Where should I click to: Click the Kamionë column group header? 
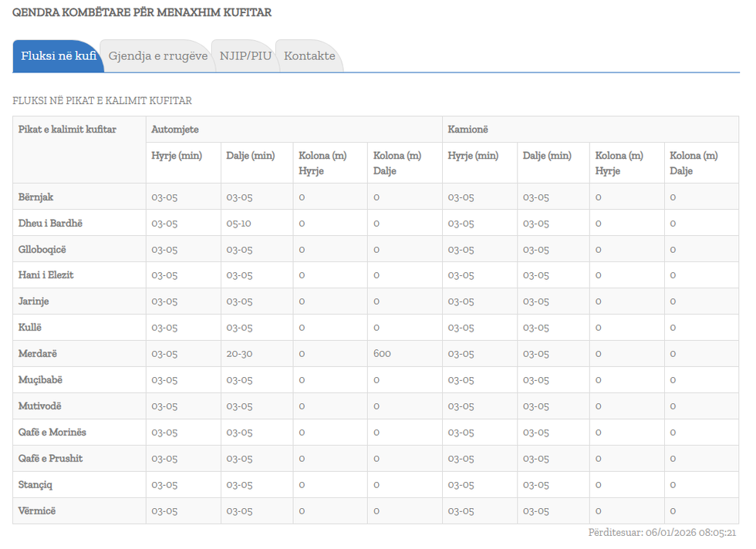tap(468, 130)
